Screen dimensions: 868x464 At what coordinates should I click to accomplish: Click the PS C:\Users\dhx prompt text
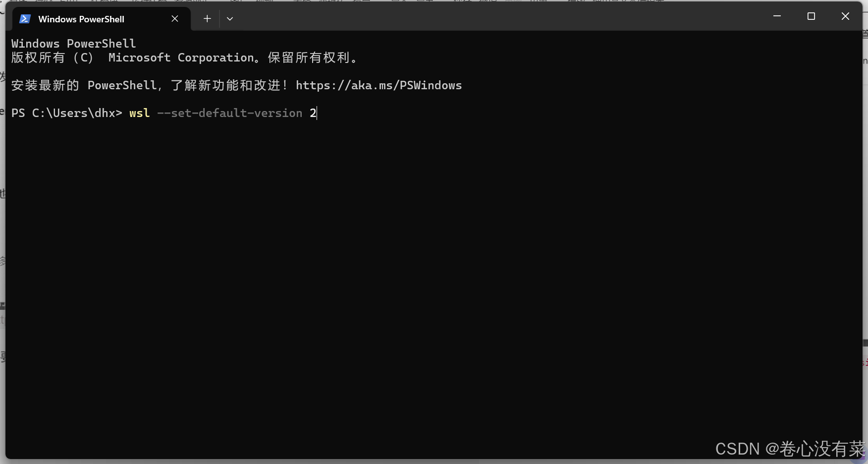point(67,113)
